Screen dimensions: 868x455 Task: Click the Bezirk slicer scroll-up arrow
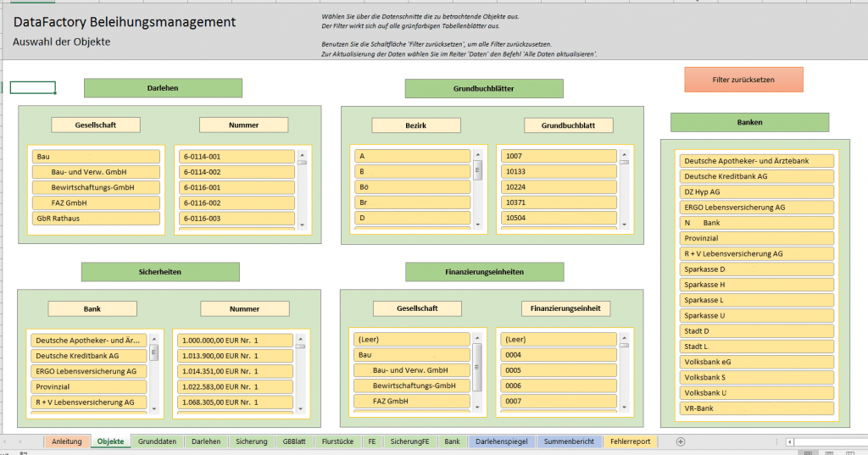[478, 154]
